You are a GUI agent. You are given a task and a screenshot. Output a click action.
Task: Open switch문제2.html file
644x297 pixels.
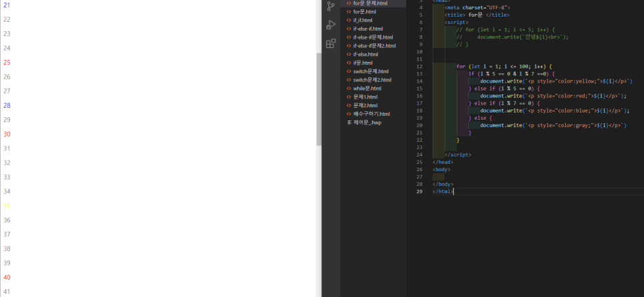373,80
